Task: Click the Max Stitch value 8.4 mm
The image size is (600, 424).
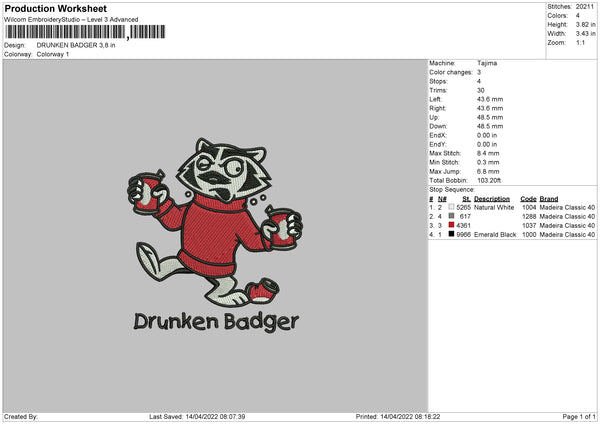Action: point(488,153)
